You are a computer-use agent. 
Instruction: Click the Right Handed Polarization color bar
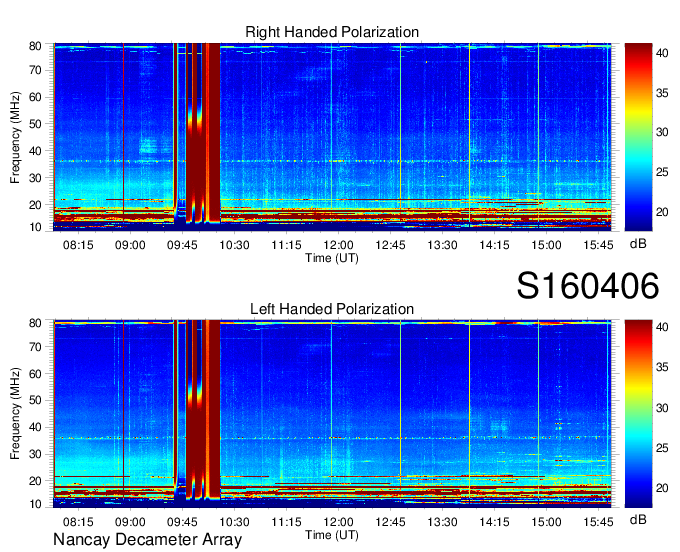coord(638,137)
